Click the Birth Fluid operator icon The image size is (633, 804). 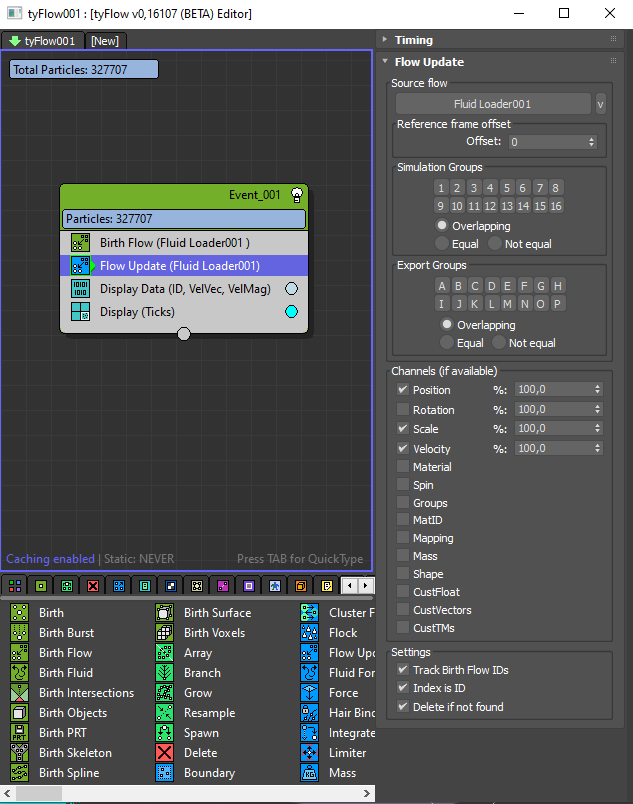(19, 673)
